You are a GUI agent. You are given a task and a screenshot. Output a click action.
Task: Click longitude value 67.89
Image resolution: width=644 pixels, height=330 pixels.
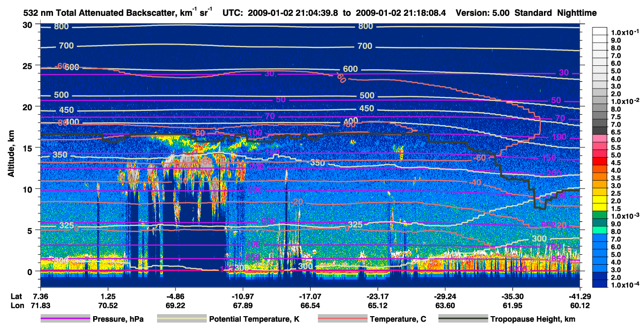coord(242,305)
